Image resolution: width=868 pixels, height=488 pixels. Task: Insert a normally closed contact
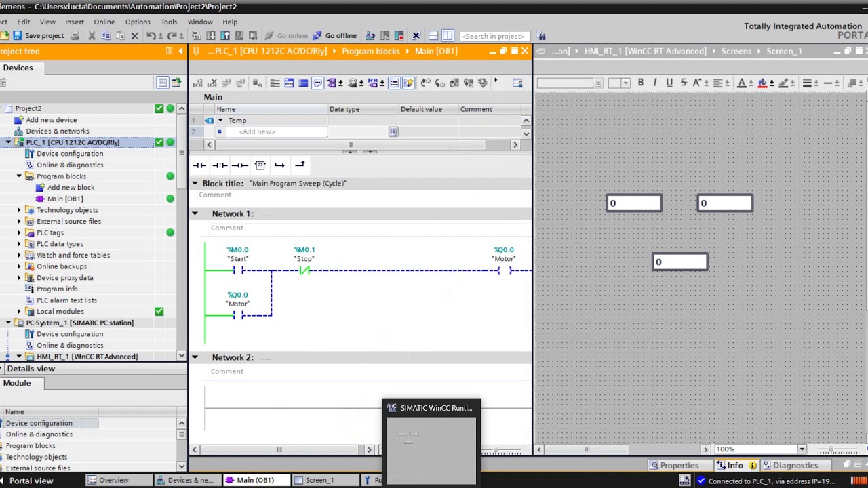coord(219,165)
